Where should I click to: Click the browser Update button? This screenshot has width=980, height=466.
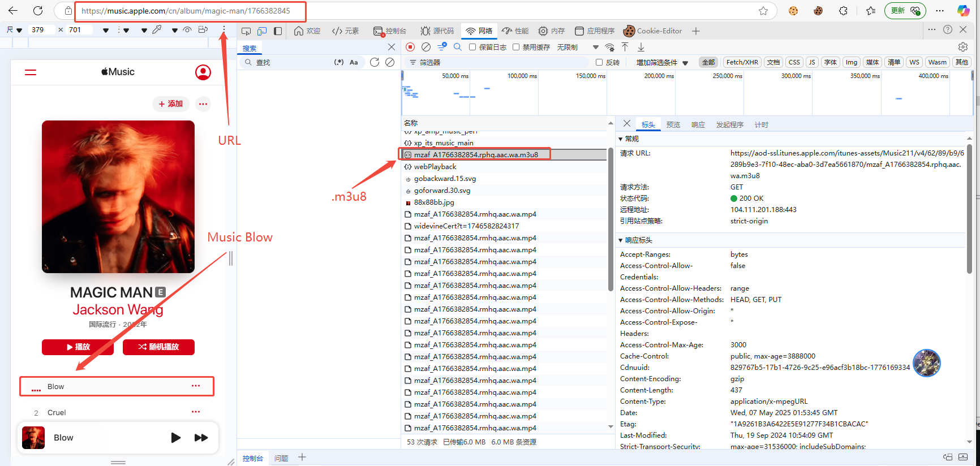905,11
